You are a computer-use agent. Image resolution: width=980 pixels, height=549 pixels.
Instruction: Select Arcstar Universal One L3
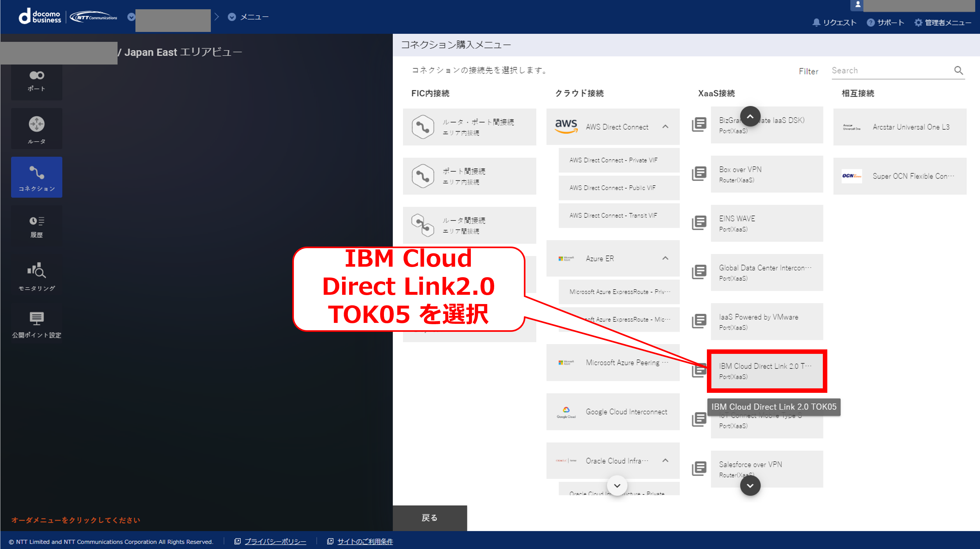900,127
